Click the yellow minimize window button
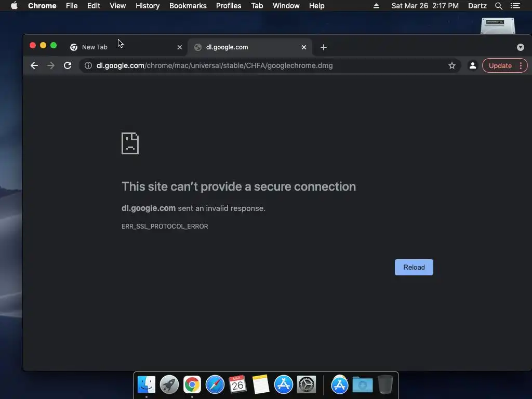The height and width of the screenshot is (399, 532). (43, 46)
